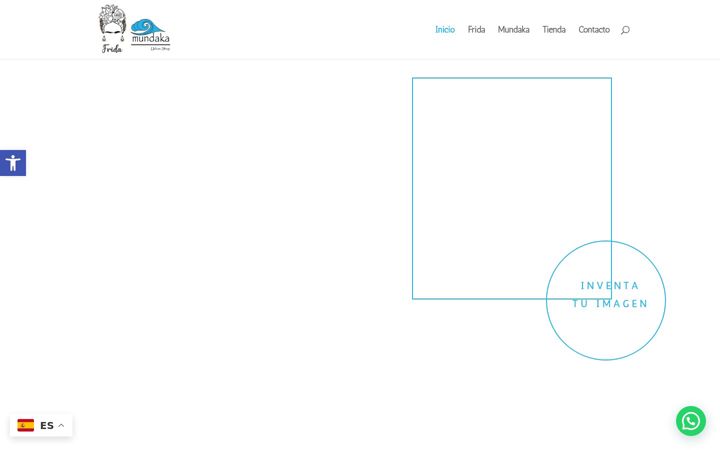Click the "INVENTA TU IMAGEN" circle text
The width and height of the screenshot is (720, 450).
click(610, 294)
